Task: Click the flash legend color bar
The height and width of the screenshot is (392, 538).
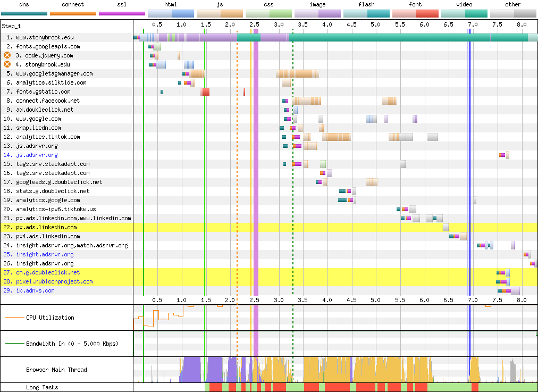Action: coord(366,14)
